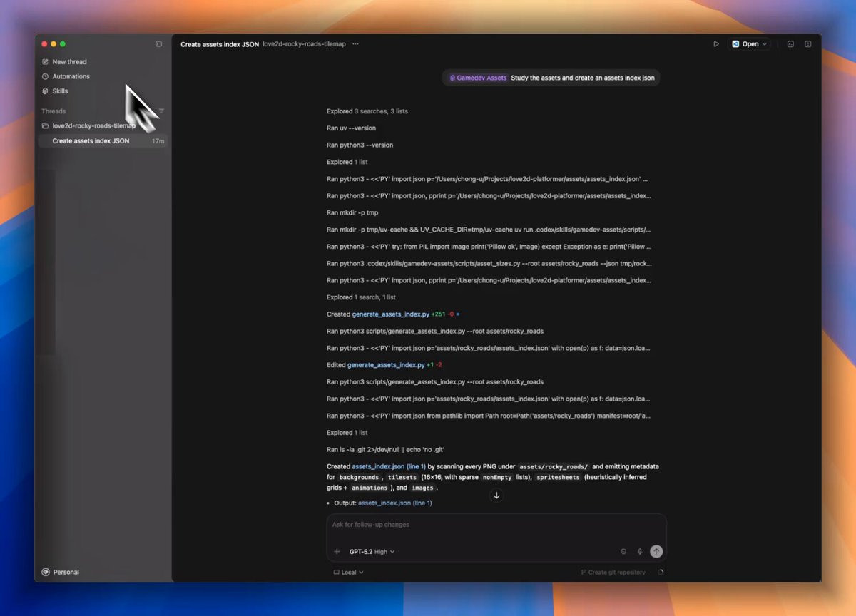Toggle the terminal panel icon
The width and height of the screenshot is (856, 616).
790,44
